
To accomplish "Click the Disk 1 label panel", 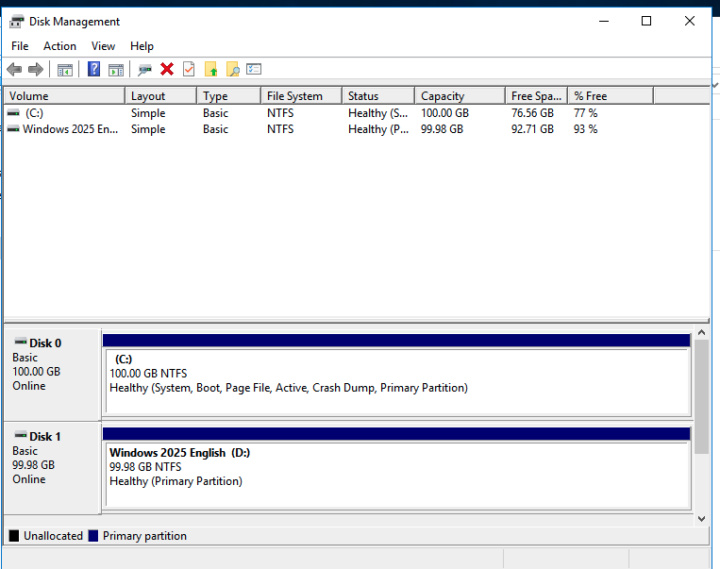I will tap(52, 464).
